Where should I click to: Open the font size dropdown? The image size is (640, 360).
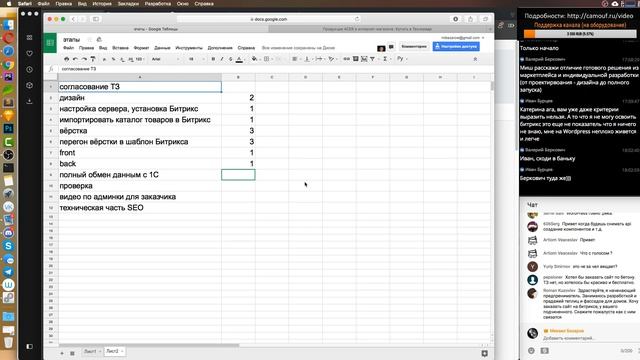pos(196,59)
